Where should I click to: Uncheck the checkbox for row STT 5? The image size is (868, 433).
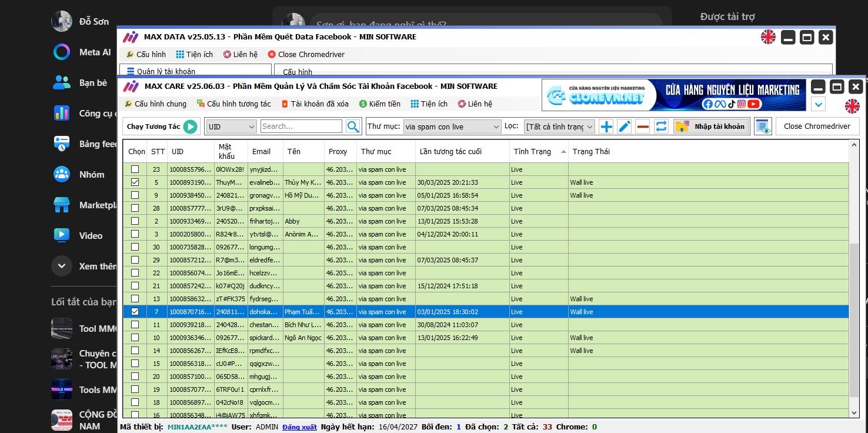click(x=135, y=182)
